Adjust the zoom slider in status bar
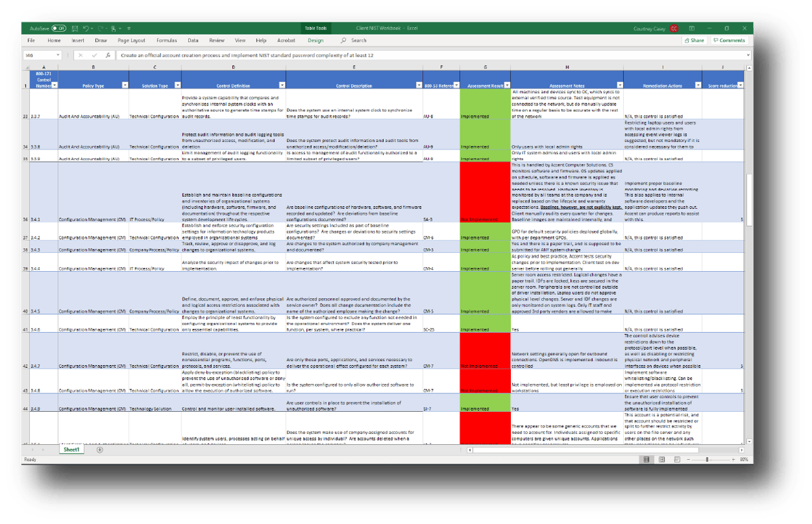 point(707,459)
